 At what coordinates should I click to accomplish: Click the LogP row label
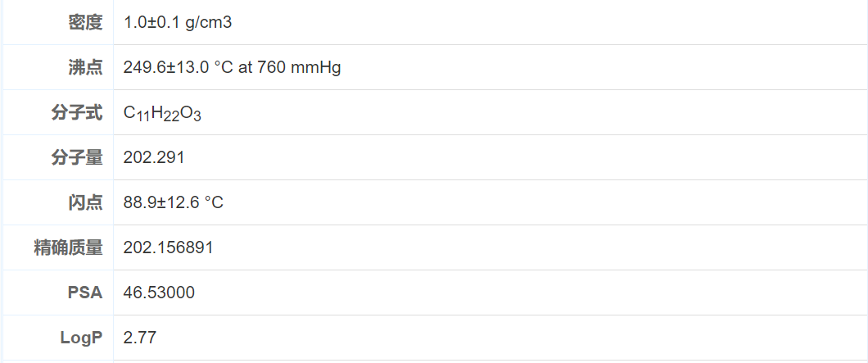pos(81,338)
